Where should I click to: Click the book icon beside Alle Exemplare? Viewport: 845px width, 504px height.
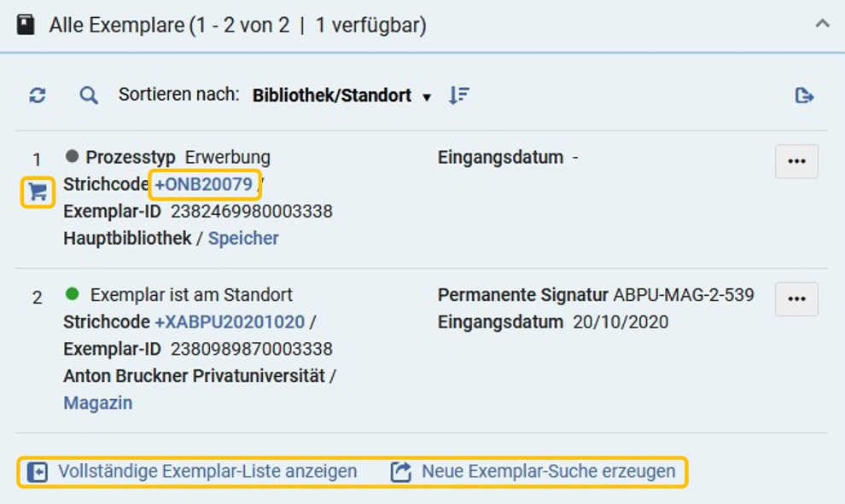26,25
